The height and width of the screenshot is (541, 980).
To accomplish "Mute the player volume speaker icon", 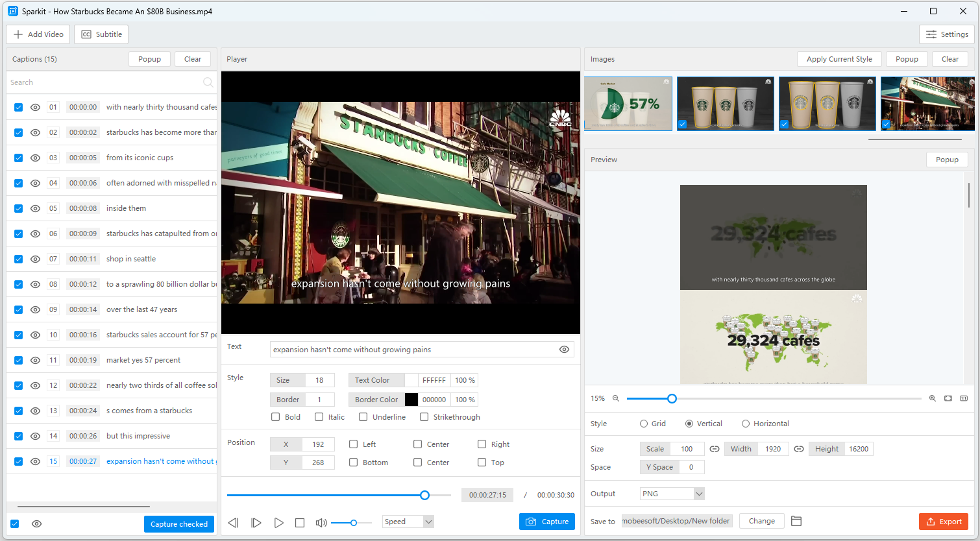I will tap(321, 522).
